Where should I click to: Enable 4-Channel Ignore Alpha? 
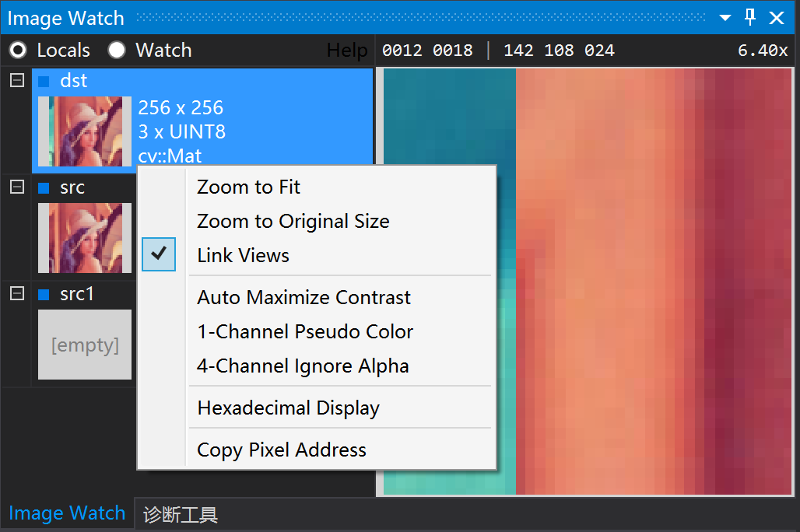click(302, 366)
